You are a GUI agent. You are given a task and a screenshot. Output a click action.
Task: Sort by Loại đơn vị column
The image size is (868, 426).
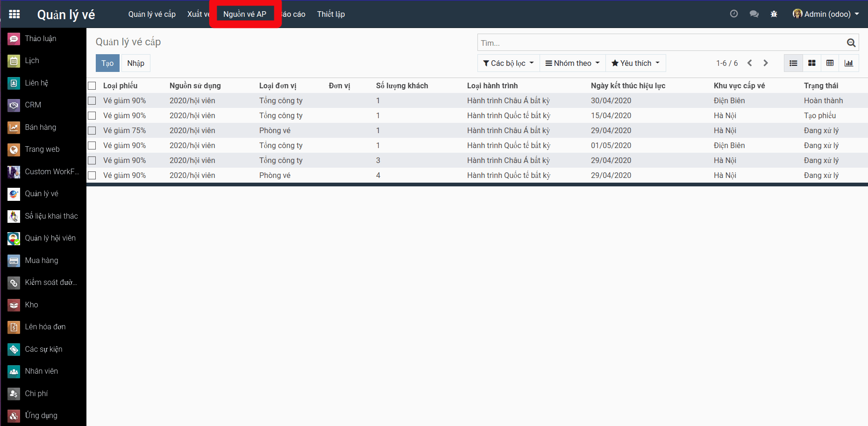(x=277, y=85)
